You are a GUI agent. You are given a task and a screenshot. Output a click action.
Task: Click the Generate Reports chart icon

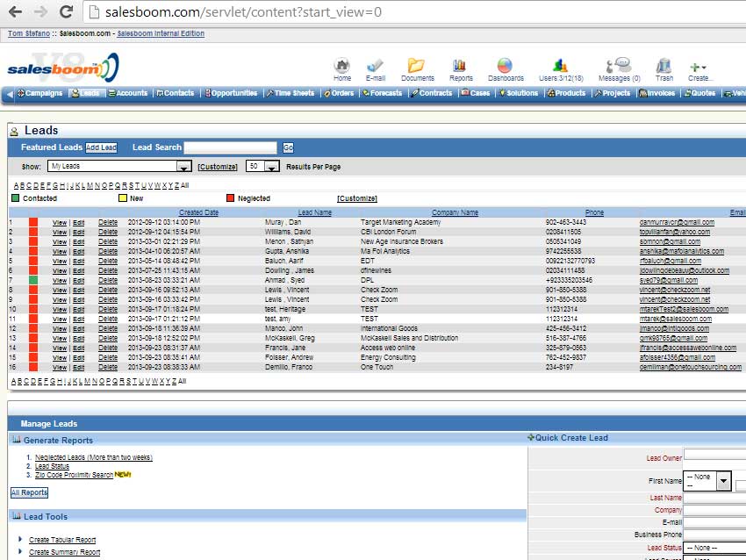[16, 440]
